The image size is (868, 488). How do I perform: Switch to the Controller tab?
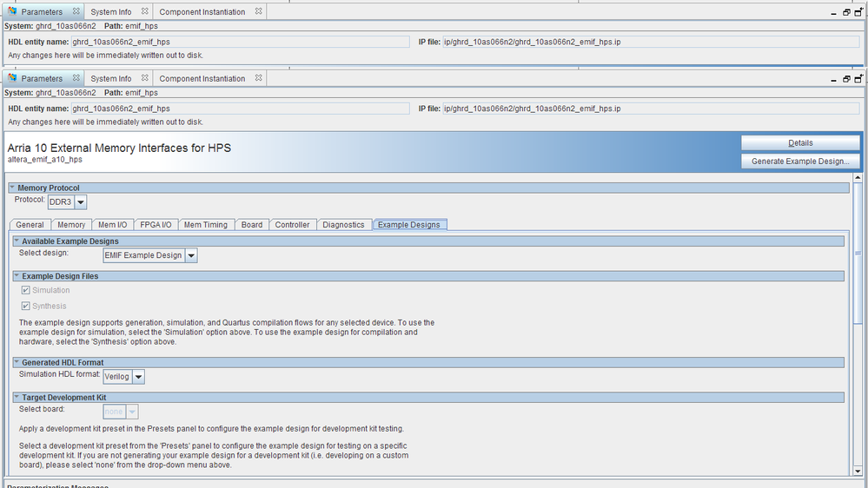point(292,225)
